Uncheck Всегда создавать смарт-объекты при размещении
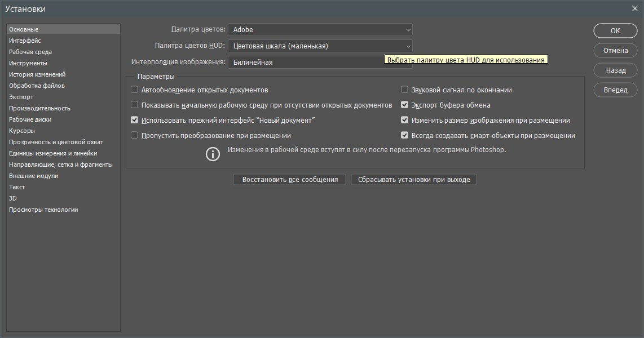644x338 pixels. click(x=404, y=135)
